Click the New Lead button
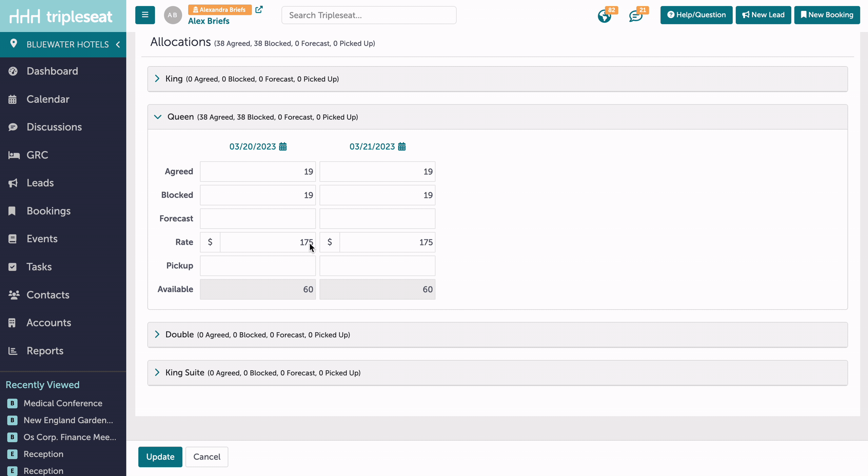Viewport: 868px width, 476px height. pyautogui.click(x=763, y=15)
